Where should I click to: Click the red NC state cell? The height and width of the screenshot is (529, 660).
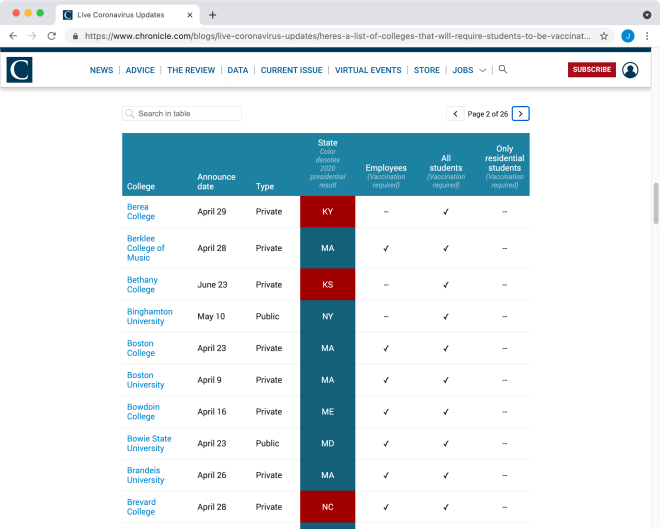coord(327,507)
